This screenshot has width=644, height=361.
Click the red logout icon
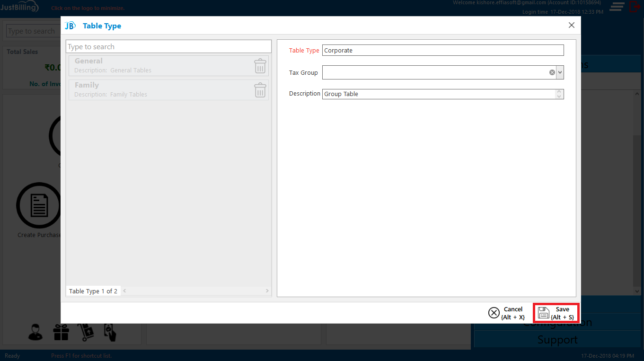pyautogui.click(x=635, y=7)
